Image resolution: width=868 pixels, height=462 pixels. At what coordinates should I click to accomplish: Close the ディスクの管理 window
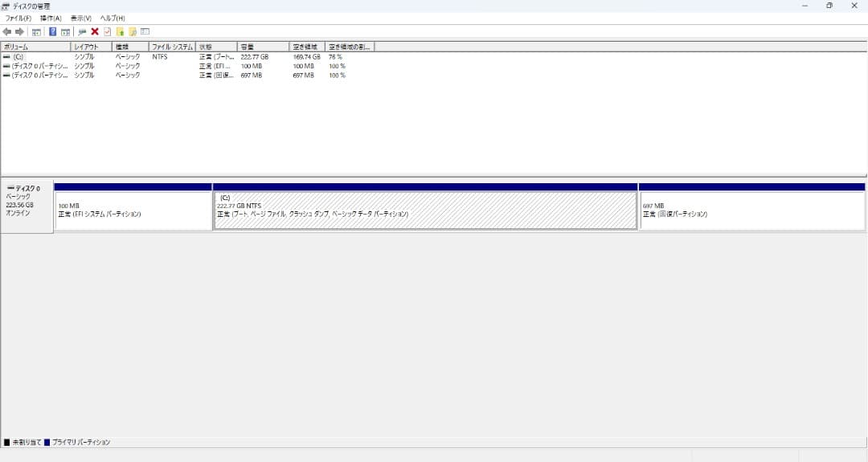point(854,6)
